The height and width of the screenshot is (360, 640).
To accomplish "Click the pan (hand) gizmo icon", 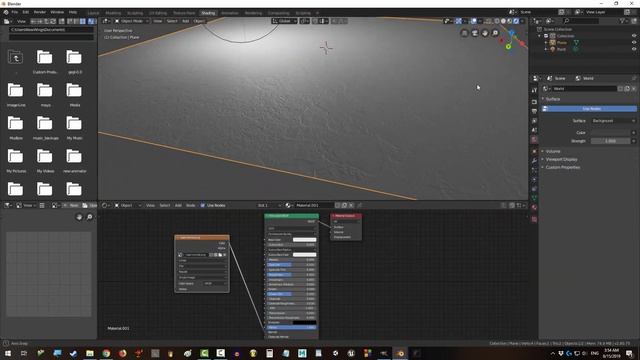I will tap(485, 33).
